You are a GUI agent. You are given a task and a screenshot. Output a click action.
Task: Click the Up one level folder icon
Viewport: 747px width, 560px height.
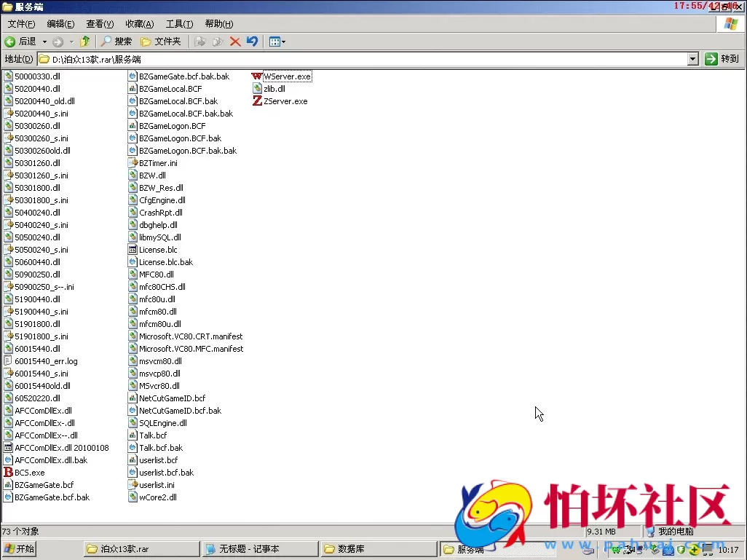tap(85, 42)
